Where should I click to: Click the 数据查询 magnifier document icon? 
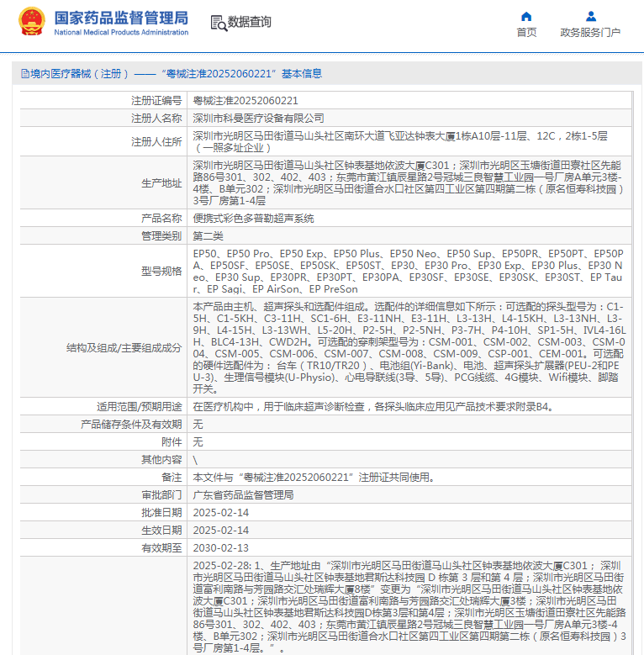[x=218, y=22]
